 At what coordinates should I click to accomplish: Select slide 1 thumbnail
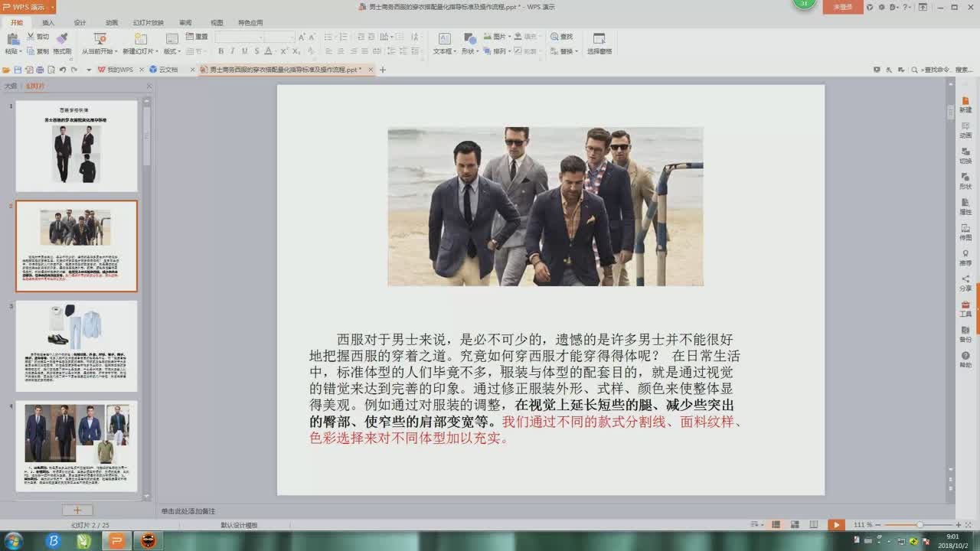[x=77, y=146]
